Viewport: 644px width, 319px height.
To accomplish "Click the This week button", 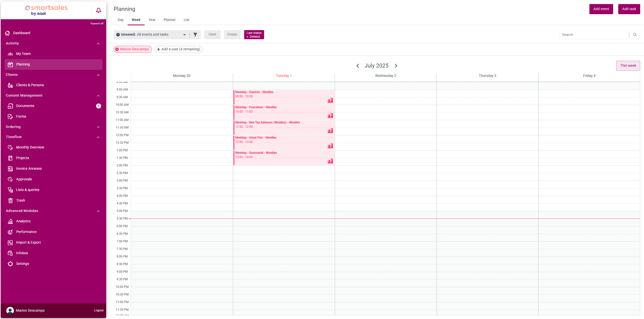I will pos(628,66).
